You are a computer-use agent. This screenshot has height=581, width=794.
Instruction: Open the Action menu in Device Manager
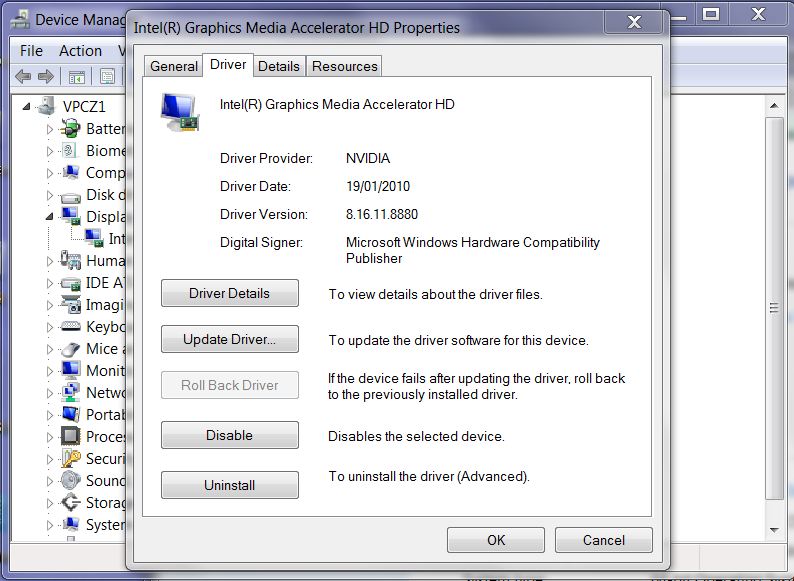81,51
